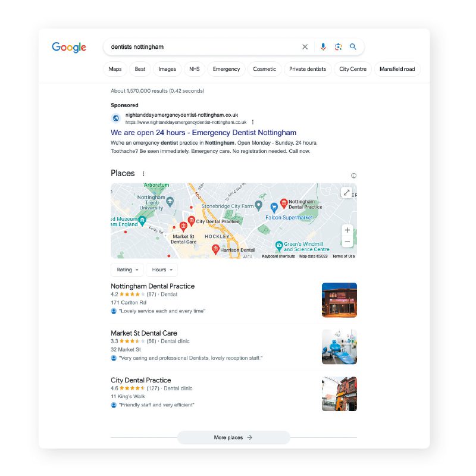The height and width of the screenshot is (476, 476).
Task: Click the '32 Market St' address text
Action: (126, 349)
